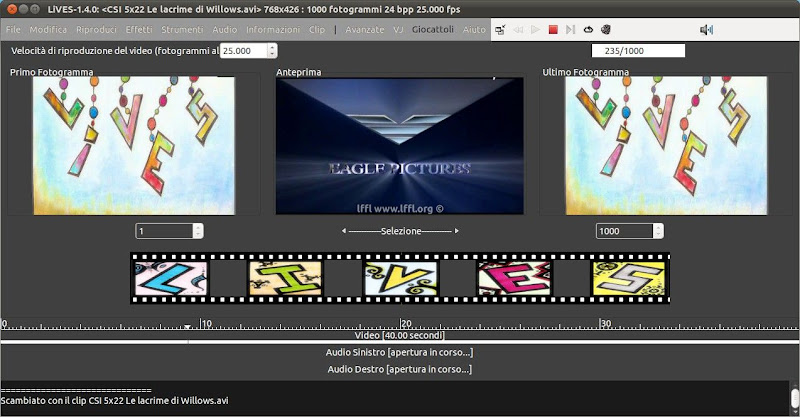The image size is (800, 417).
Task: Open the Informazioni menu
Action: click(273, 30)
